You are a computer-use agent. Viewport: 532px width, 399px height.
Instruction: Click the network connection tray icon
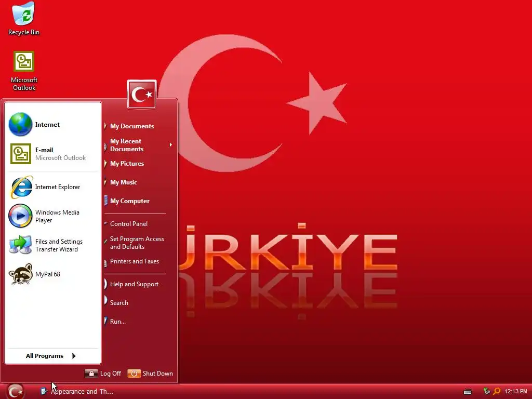(x=486, y=392)
